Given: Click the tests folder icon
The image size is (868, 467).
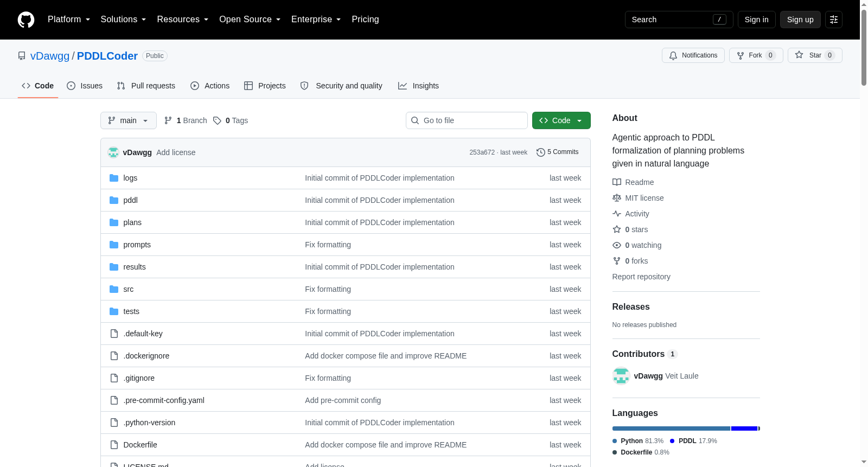Looking at the screenshot, I should coord(114,311).
